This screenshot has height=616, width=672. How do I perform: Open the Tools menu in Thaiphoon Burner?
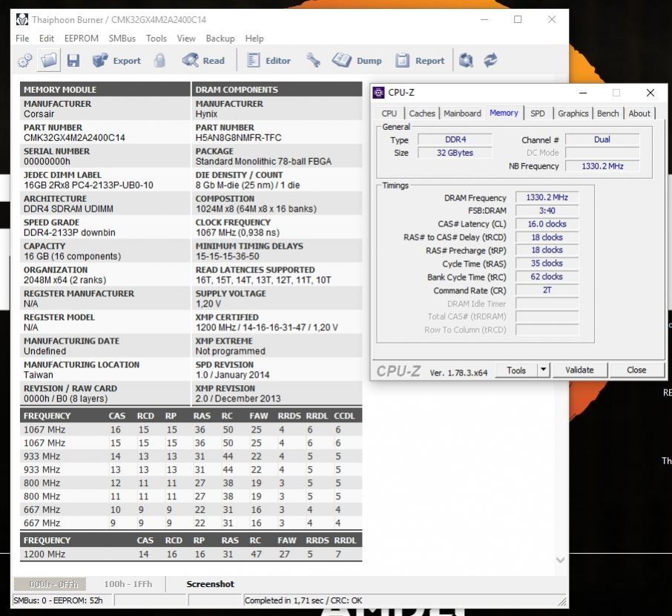(x=156, y=38)
